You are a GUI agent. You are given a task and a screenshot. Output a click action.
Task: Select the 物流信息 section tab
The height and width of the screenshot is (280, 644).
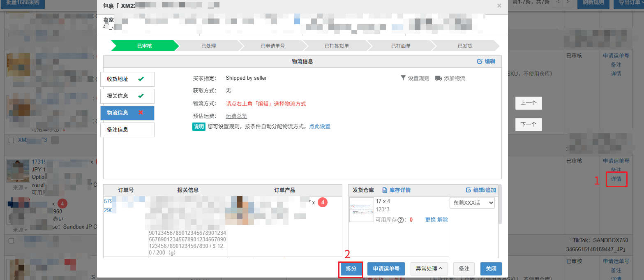point(127,113)
